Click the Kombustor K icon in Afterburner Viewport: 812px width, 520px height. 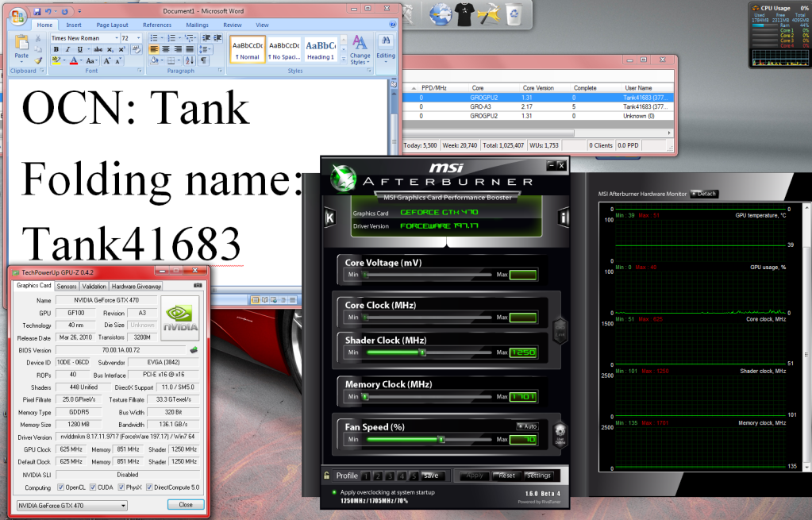pos(329,218)
